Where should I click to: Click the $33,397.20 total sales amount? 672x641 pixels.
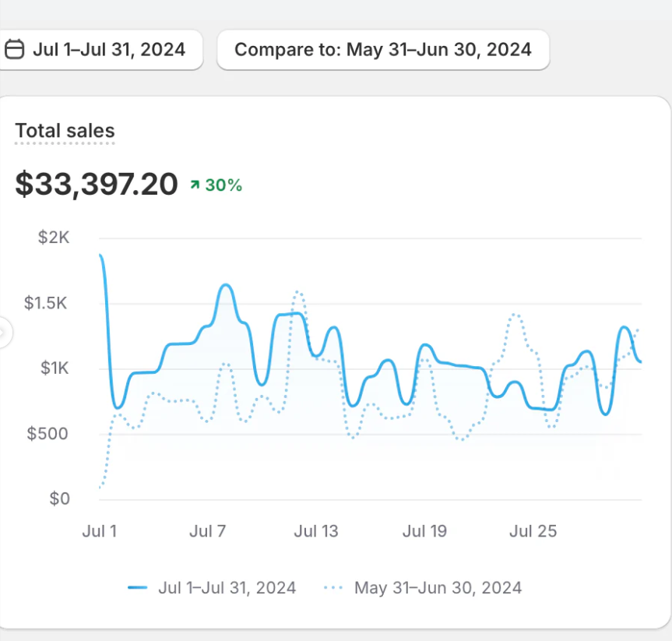97,184
